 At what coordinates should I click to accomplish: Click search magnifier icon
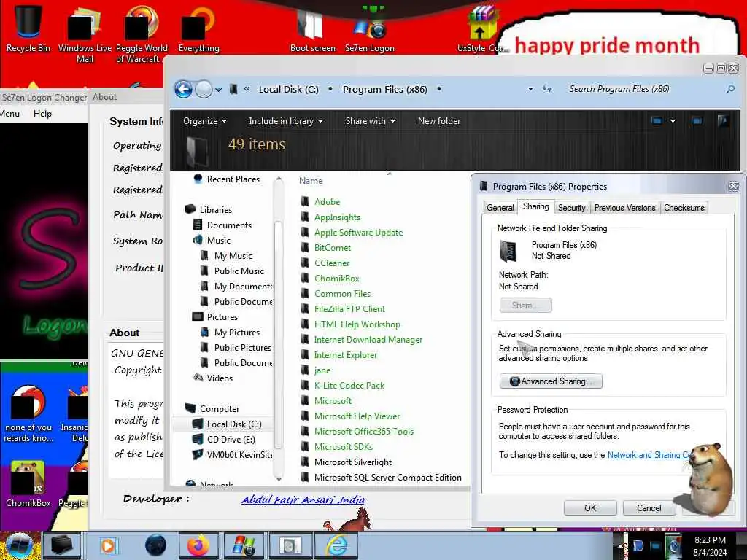coord(730,89)
